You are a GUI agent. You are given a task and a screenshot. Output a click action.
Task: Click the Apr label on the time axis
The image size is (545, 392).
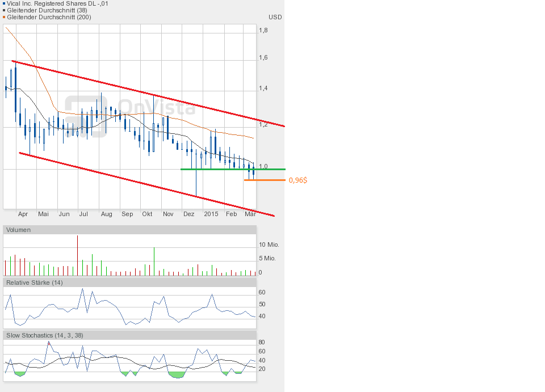pos(23,214)
